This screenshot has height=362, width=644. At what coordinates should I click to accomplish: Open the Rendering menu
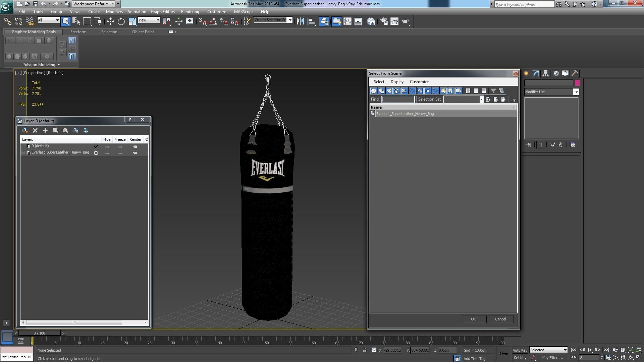pos(190,11)
